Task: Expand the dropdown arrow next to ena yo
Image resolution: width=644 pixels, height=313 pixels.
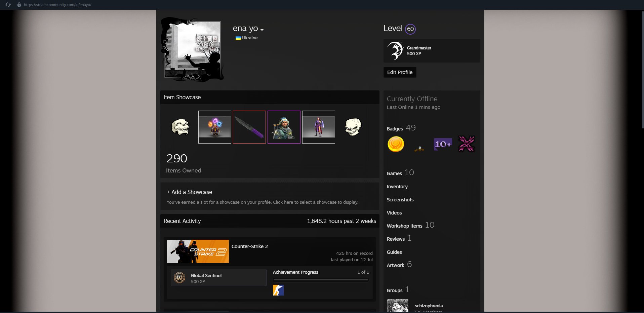Action: click(262, 30)
